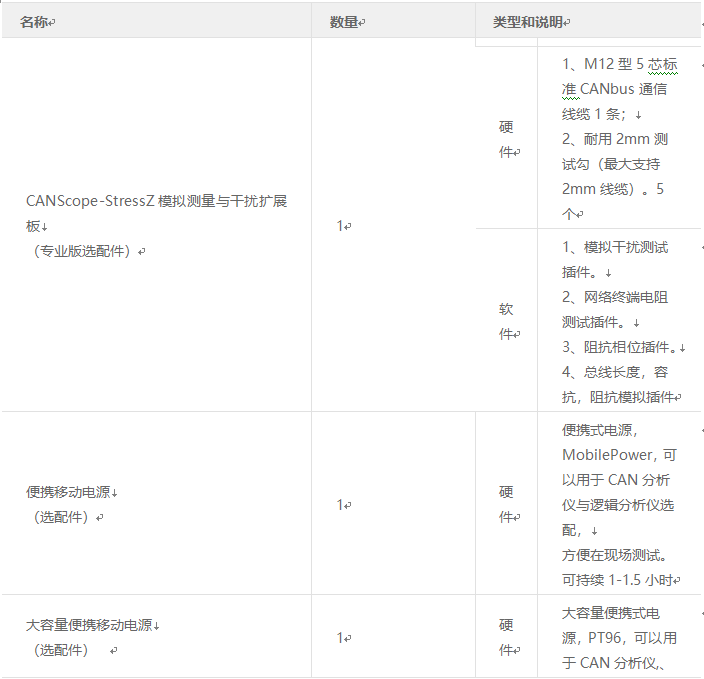
Task: Click the 测试插件。 text line
Action: (x=593, y=322)
